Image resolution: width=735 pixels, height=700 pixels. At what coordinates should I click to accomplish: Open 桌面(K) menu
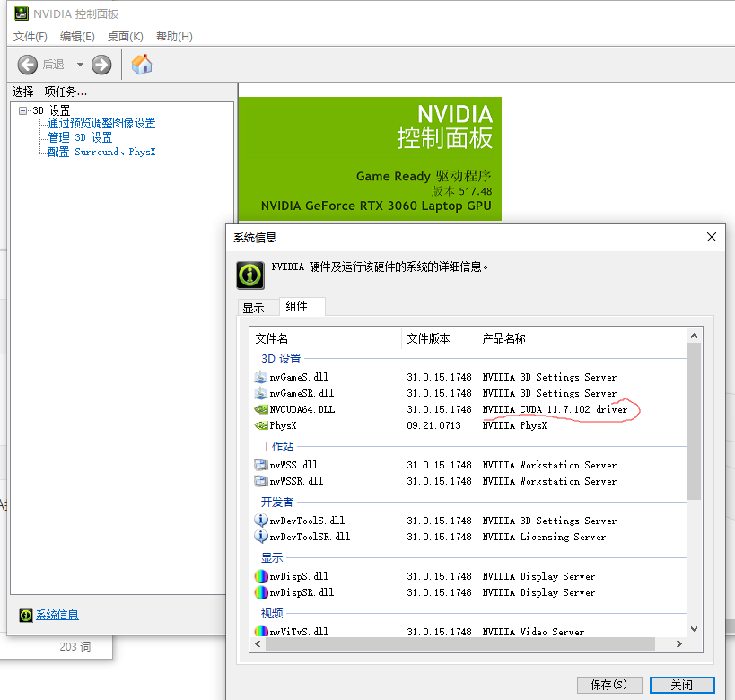(x=125, y=37)
